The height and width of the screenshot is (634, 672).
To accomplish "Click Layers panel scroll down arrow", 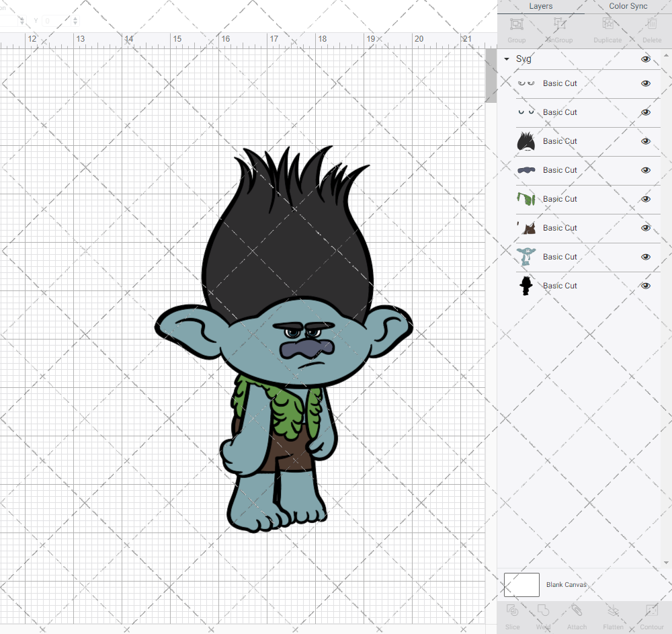I will coord(665,563).
